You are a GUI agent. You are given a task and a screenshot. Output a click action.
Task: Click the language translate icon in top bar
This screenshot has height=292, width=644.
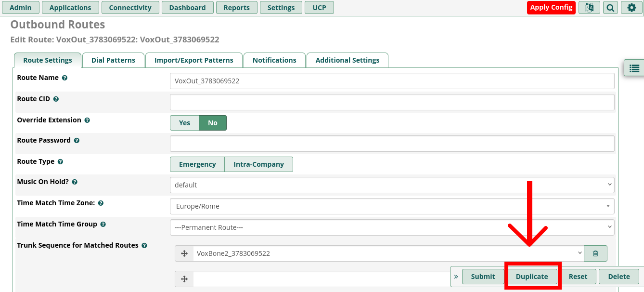pyautogui.click(x=589, y=8)
